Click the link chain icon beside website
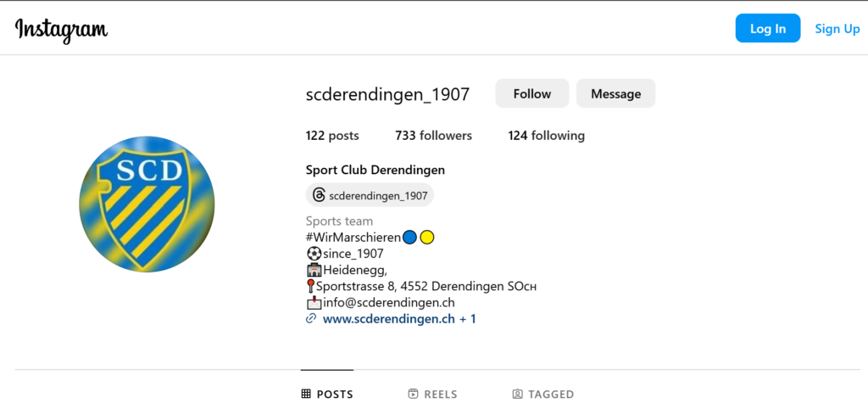Image resolution: width=868 pixels, height=409 pixels. point(311,319)
